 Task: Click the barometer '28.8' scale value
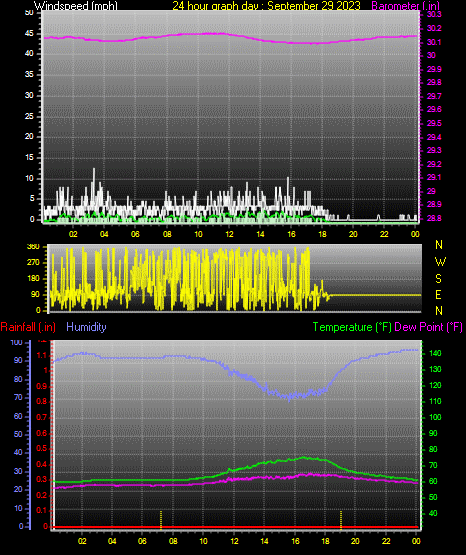tap(434, 218)
